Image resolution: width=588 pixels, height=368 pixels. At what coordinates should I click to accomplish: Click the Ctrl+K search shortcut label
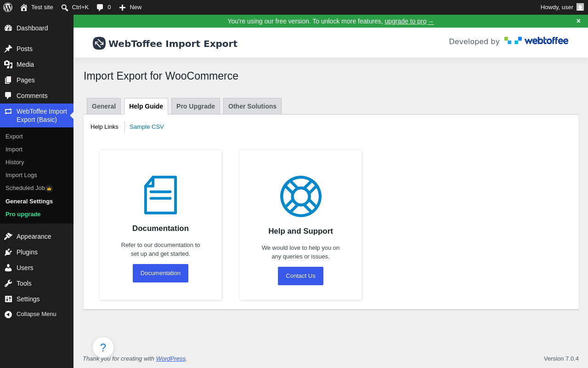click(80, 7)
